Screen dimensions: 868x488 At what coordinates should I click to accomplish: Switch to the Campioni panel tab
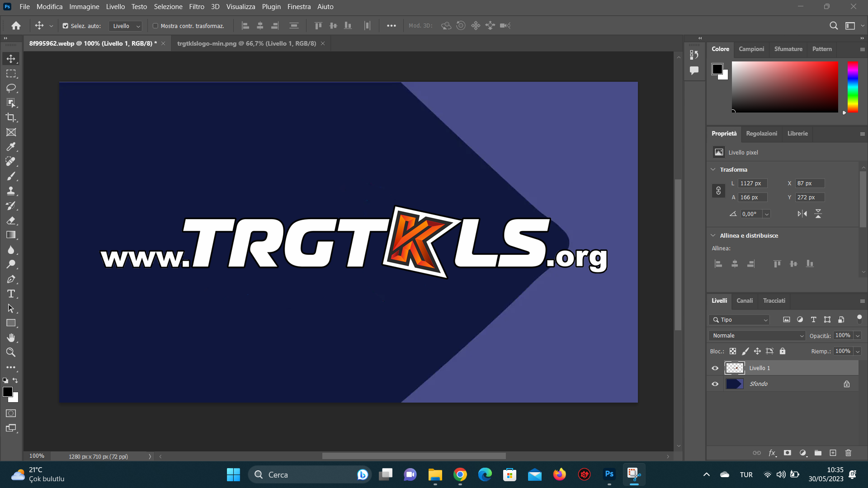751,49
